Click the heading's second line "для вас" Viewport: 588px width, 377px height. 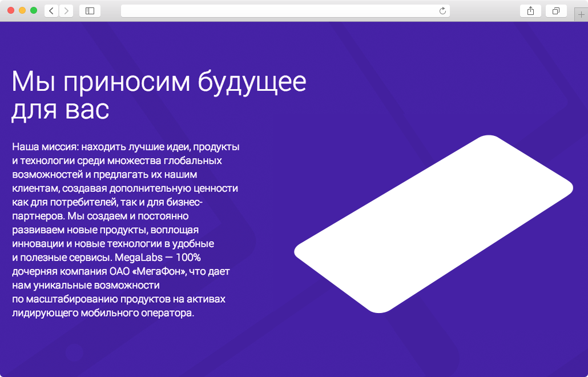click(x=60, y=110)
